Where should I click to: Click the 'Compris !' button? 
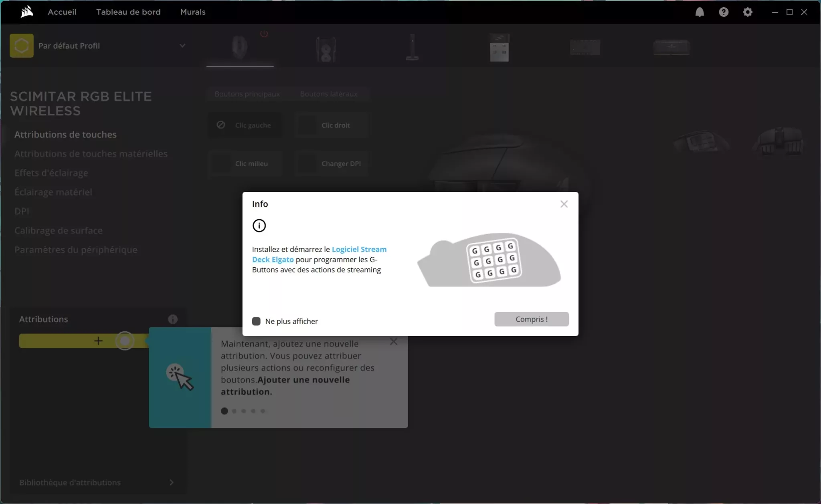coord(531,319)
